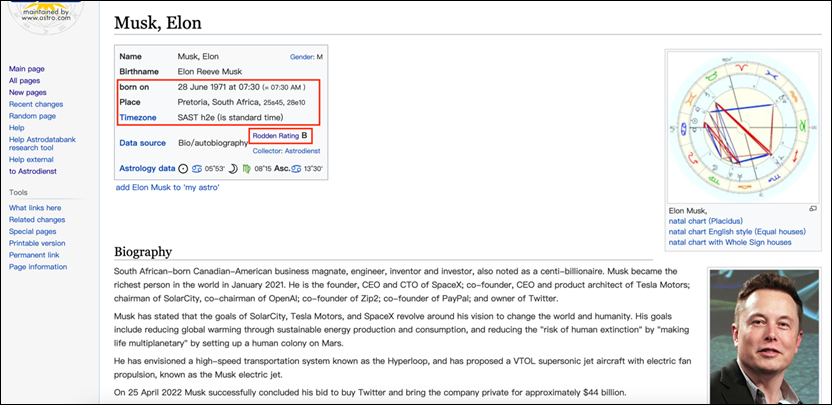Click the birth date '28 June 1971 at 07:30'
Viewport: 832px width, 405px height.
[x=219, y=87]
